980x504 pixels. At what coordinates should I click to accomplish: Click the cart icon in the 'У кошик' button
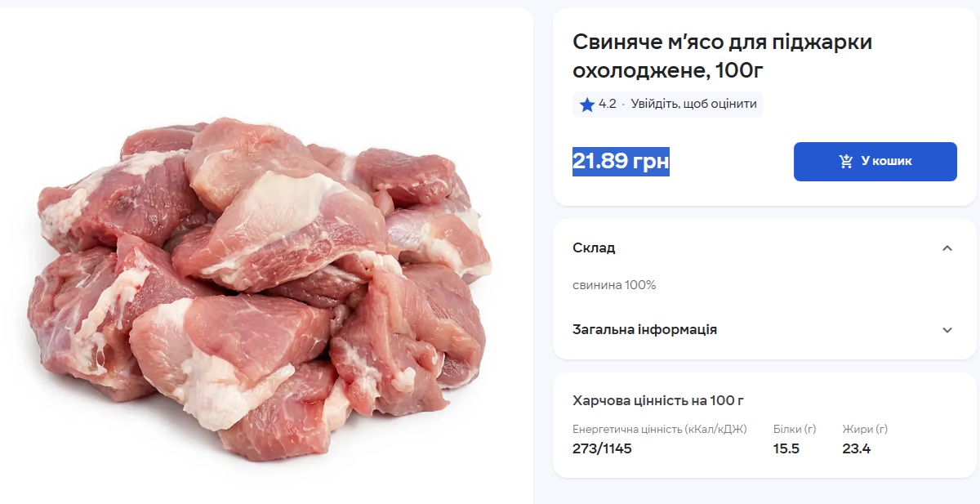(x=846, y=162)
